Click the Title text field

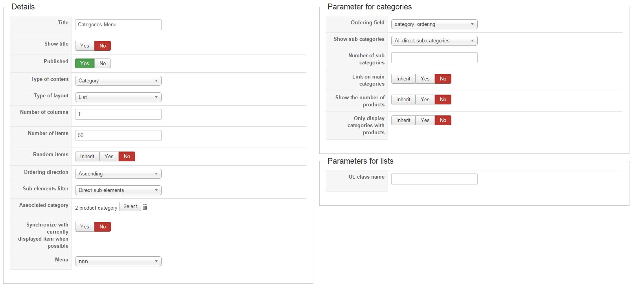[x=118, y=25]
